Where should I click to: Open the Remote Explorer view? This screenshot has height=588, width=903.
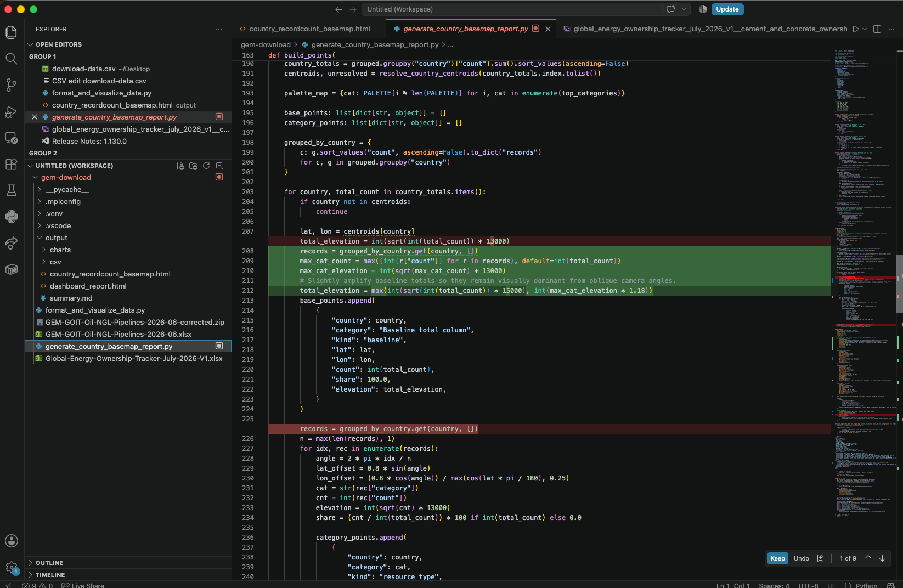click(11, 138)
